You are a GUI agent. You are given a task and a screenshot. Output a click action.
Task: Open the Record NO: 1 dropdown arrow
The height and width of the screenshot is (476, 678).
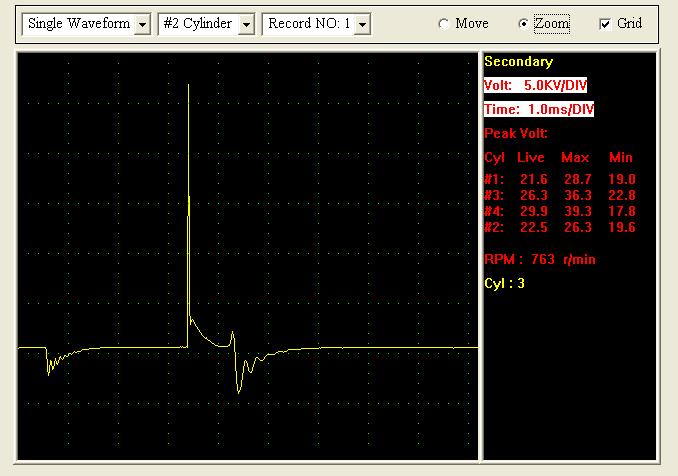click(x=362, y=24)
